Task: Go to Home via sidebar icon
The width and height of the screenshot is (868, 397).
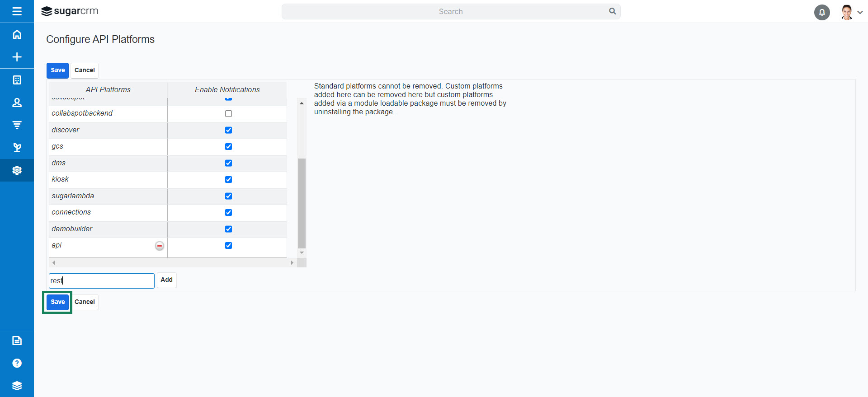Action: pyautogui.click(x=17, y=34)
